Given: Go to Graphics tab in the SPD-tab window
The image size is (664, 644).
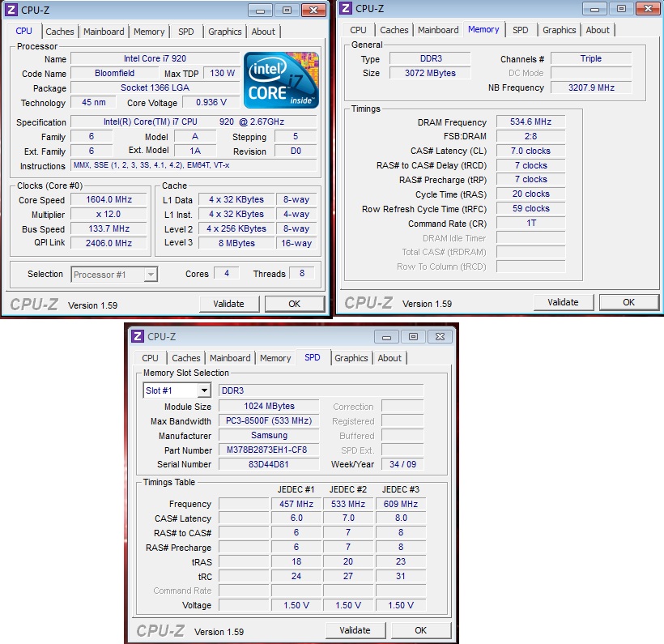Looking at the screenshot, I should pos(351,358).
